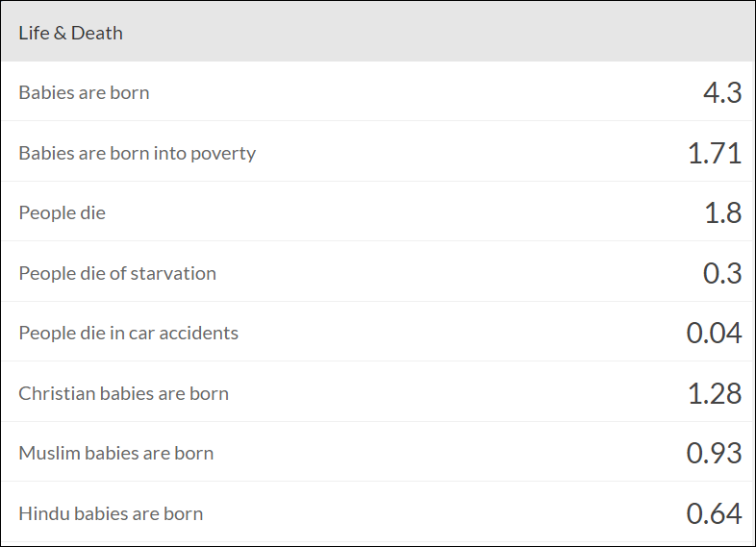Select the People die row label
This screenshot has width=756, height=547.
click(62, 213)
